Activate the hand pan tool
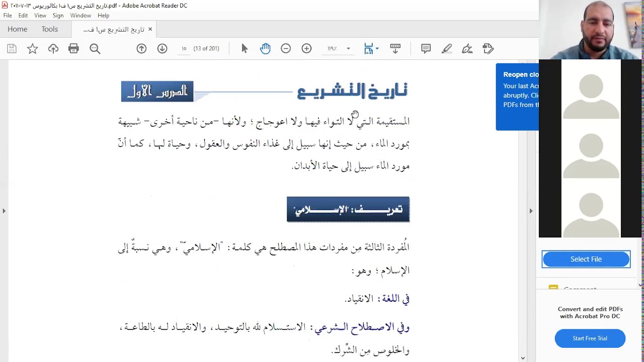Image resolution: width=644 pixels, height=362 pixels. [265, 49]
